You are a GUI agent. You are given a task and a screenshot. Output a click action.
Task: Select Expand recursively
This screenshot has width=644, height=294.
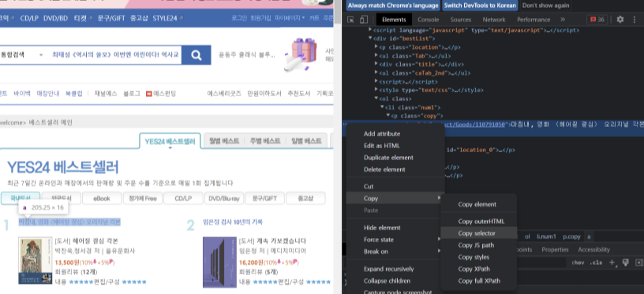coord(395,269)
